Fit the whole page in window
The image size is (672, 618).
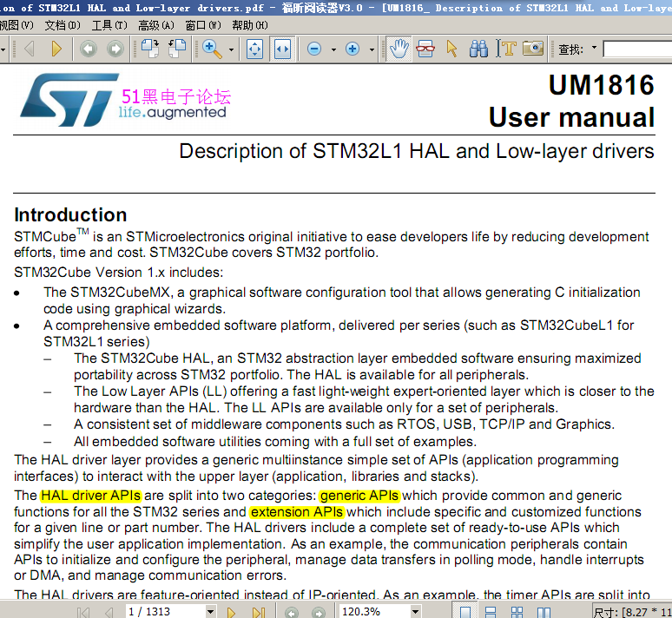click(x=255, y=49)
